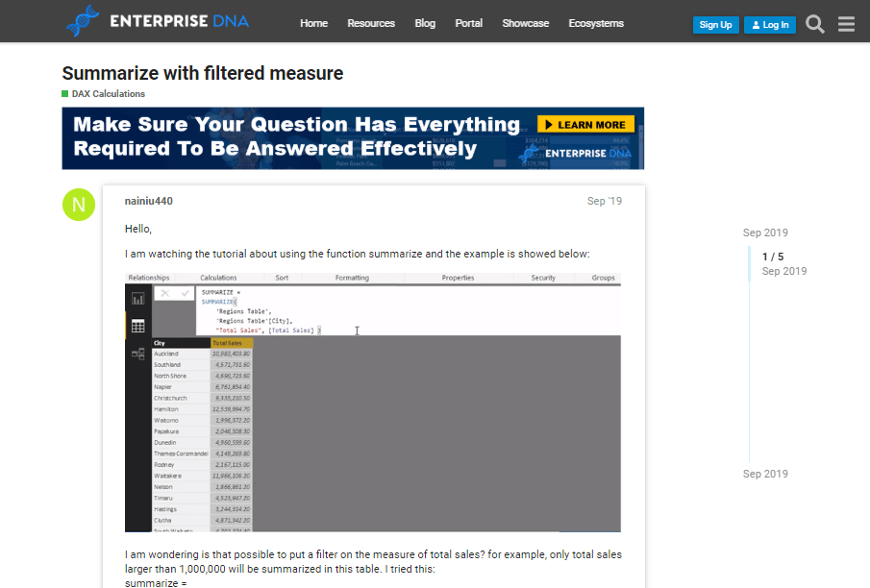
Task: Open the SUMMARIZE screenshot image in the post
Action: (373, 403)
